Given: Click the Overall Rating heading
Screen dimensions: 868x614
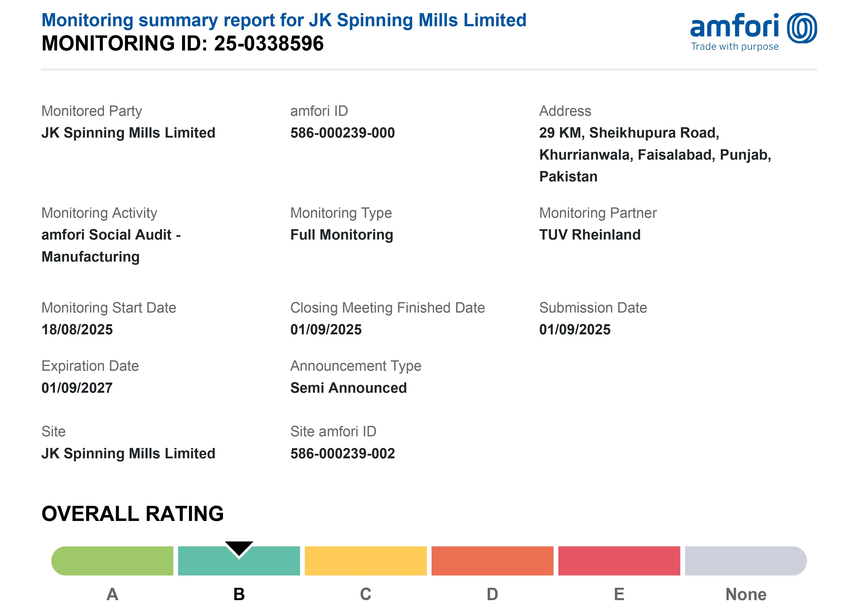Looking at the screenshot, I should pyautogui.click(x=133, y=514).
